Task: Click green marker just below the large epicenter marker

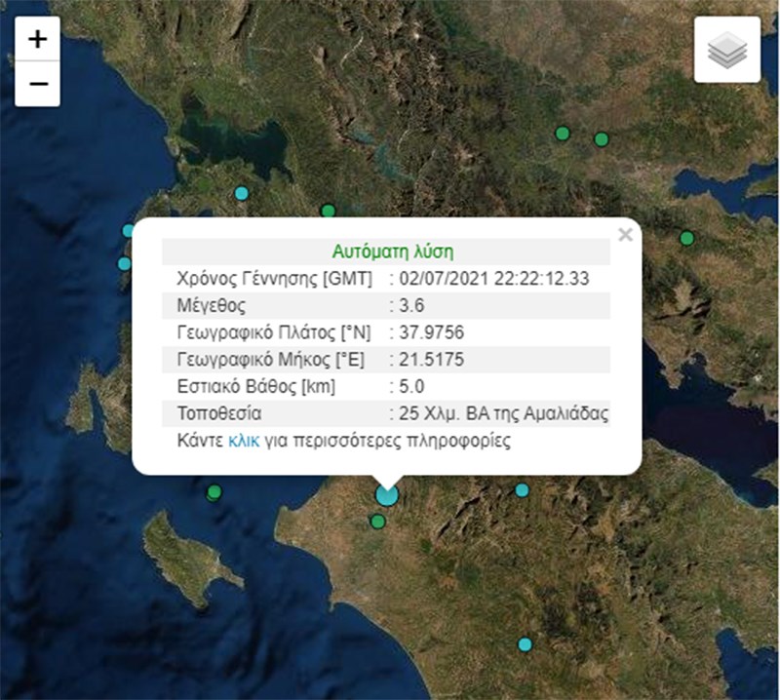Action: (x=378, y=522)
